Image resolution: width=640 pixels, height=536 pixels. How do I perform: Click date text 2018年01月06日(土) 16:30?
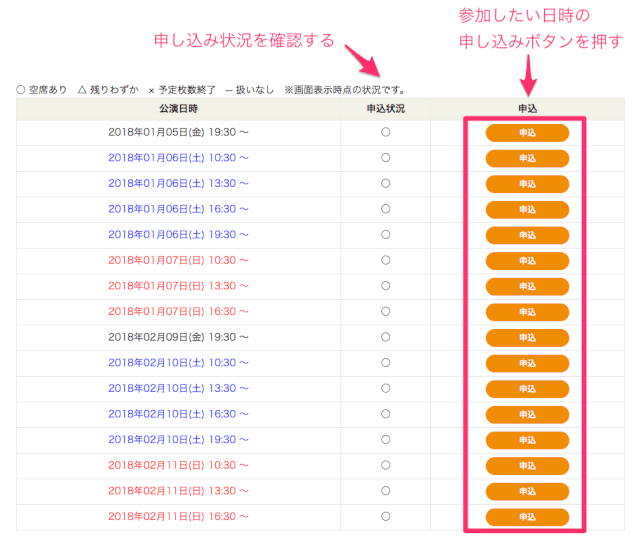(178, 209)
